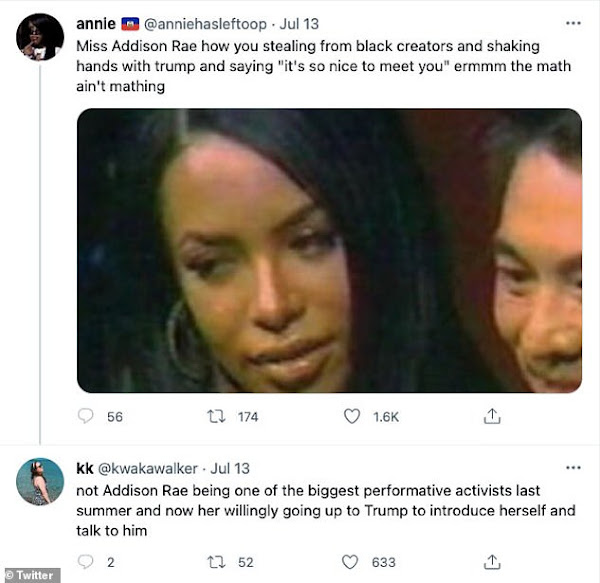Retweet kk's tweet with 52 retweets
Viewport: 600px width, 583px height.
216,562
